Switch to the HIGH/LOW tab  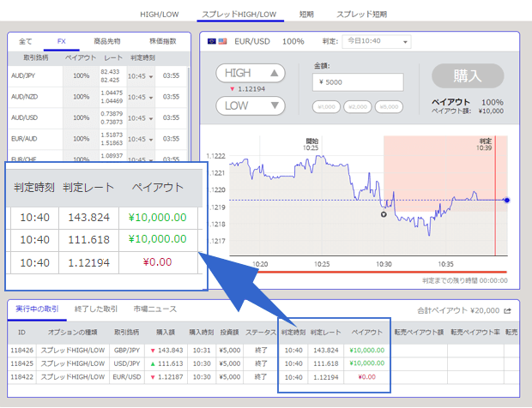tap(159, 15)
